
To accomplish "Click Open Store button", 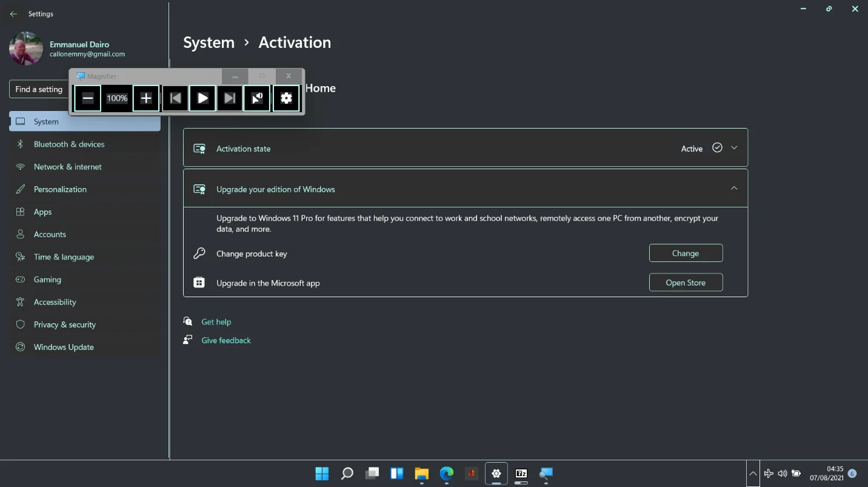I will click(686, 282).
